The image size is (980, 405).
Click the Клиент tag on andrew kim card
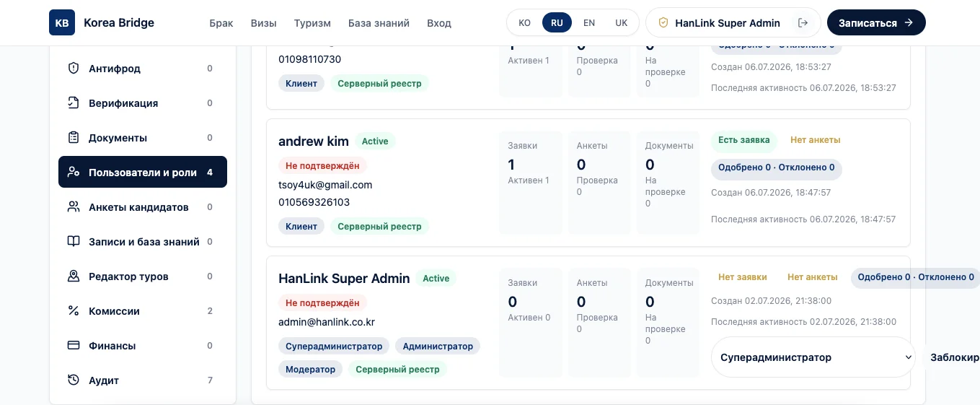click(x=301, y=227)
